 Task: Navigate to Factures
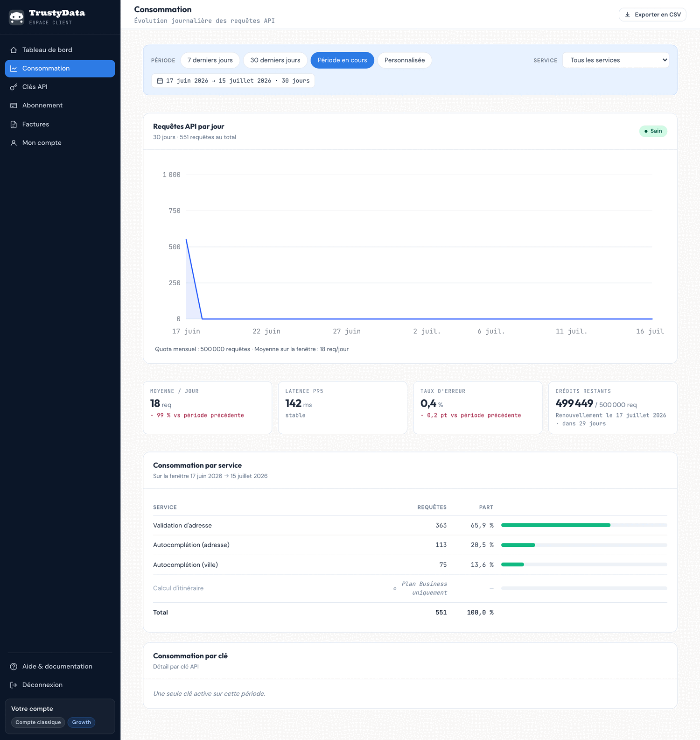(60, 124)
